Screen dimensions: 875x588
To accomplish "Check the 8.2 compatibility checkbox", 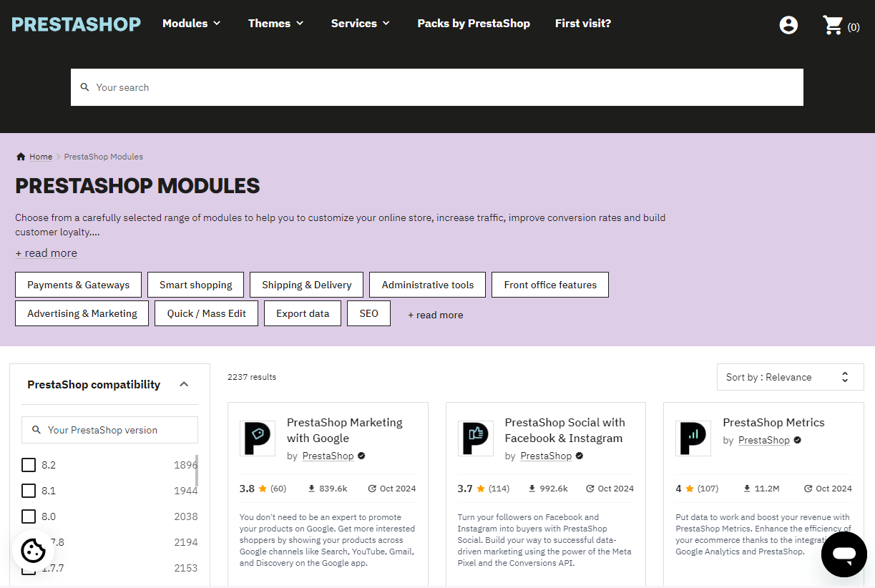I will [x=29, y=465].
